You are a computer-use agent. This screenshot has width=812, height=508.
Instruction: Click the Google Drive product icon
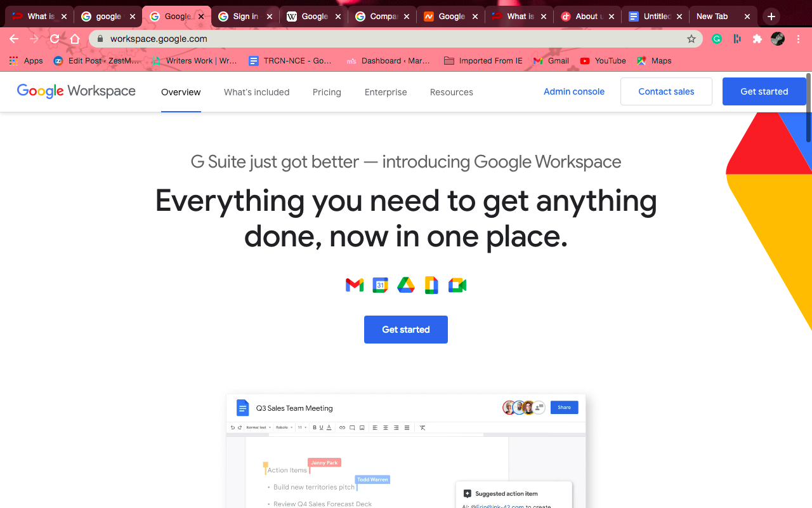click(405, 284)
